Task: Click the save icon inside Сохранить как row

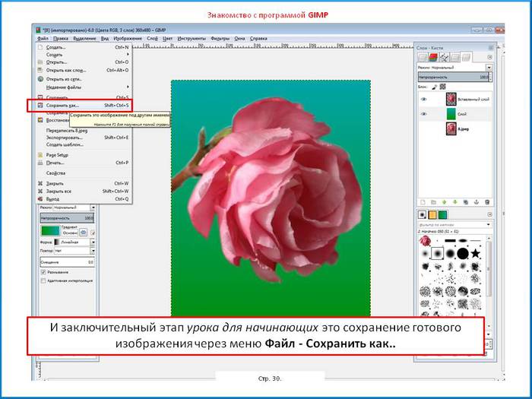Action: point(40,105)
